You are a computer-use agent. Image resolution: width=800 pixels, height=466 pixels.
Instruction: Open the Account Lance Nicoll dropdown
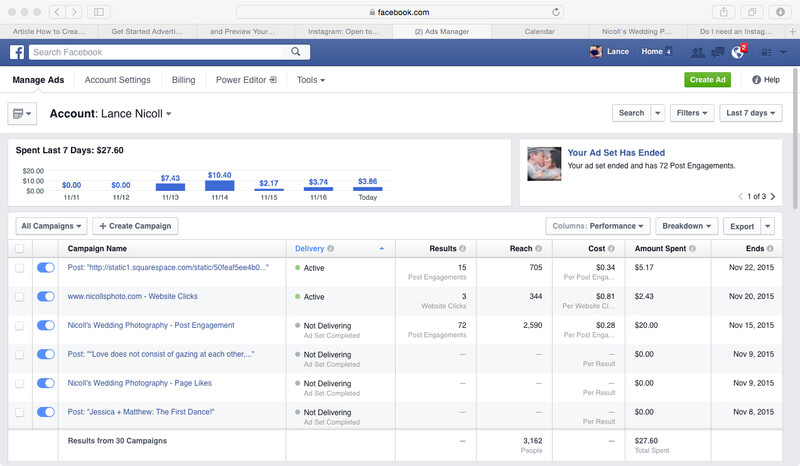[x=110, y=114]
